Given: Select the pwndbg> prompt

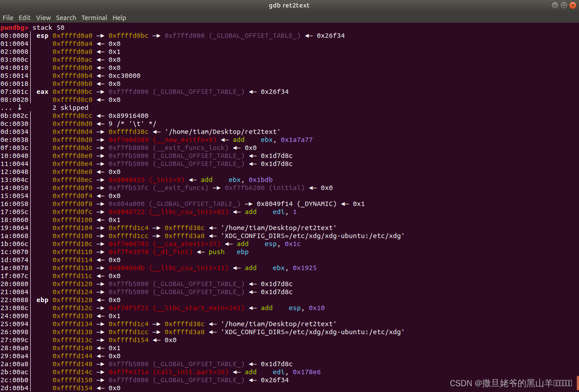Looking at the screenshot, I should [x=14, y=28].
